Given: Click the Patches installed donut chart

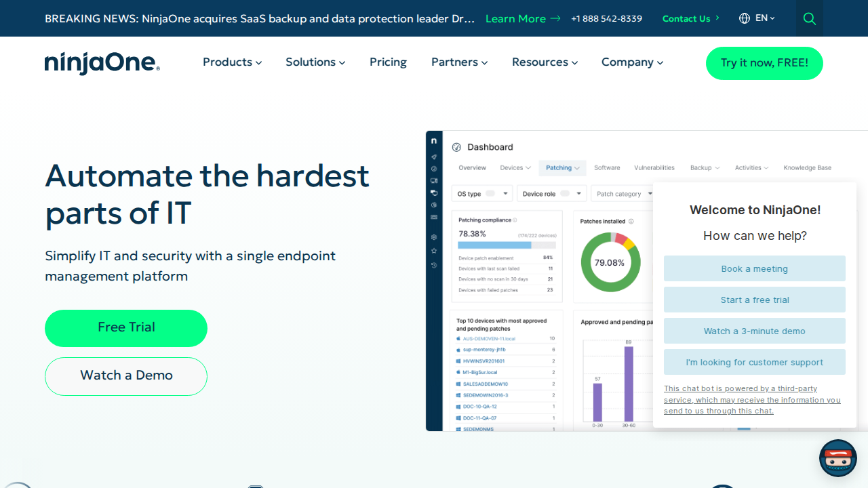Looking at the screenshot, I should click(610, 262).
